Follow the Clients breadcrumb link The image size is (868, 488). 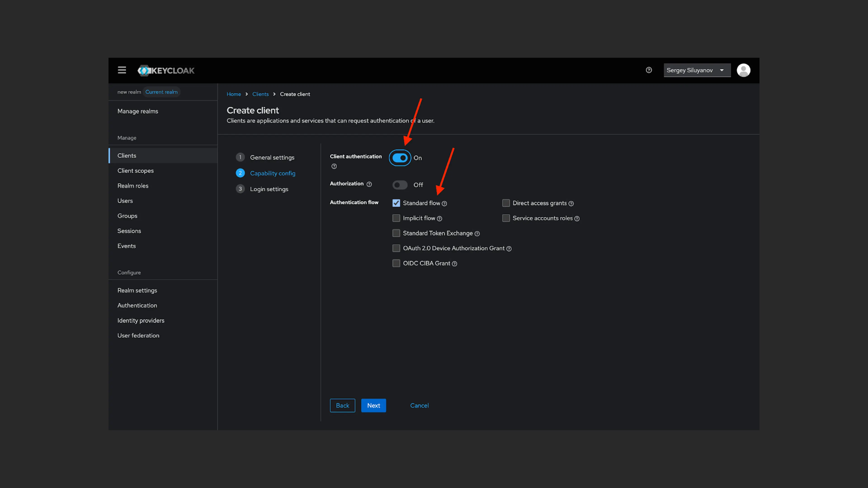click(260, 94)
